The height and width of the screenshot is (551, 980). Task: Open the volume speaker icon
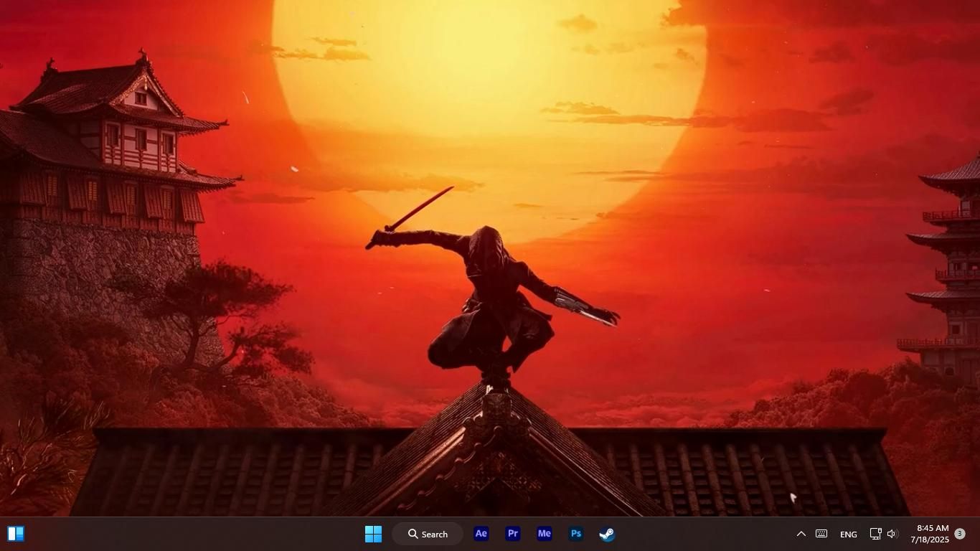pyautogui.click(x=892, y=534)
